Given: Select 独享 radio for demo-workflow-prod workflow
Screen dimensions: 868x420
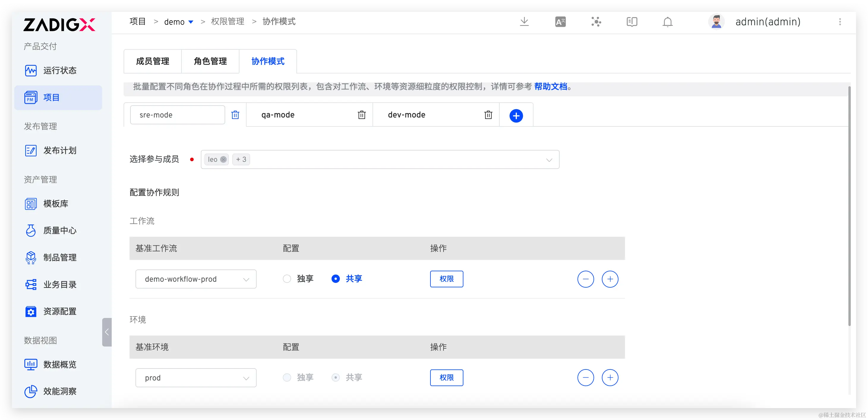Looking at the screenshot, I should pyautogui.click(x=287, y=279).
